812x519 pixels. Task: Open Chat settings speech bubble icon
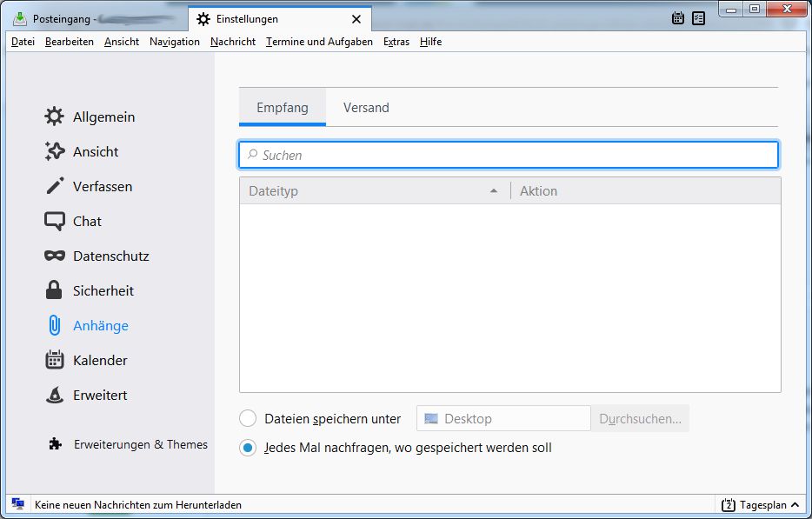tap(55, 221)
